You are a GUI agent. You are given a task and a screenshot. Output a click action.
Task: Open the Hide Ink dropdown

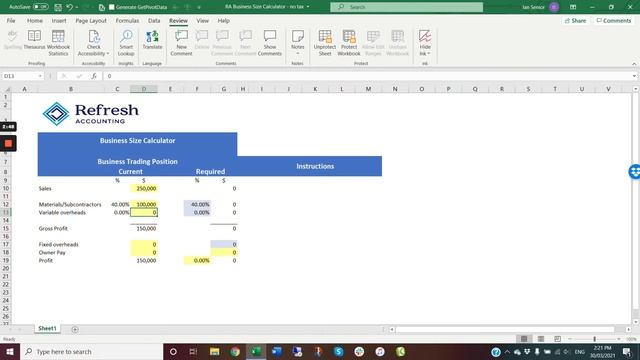click(429, 53)
